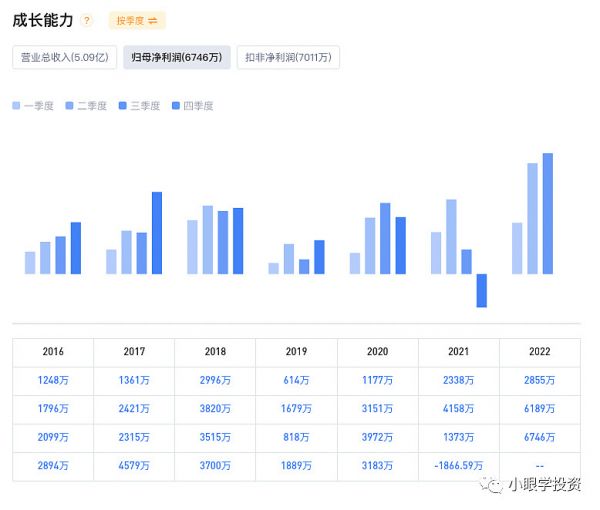Toggle the 按季度 period switch
600x510 pixels.
(137, 21)
